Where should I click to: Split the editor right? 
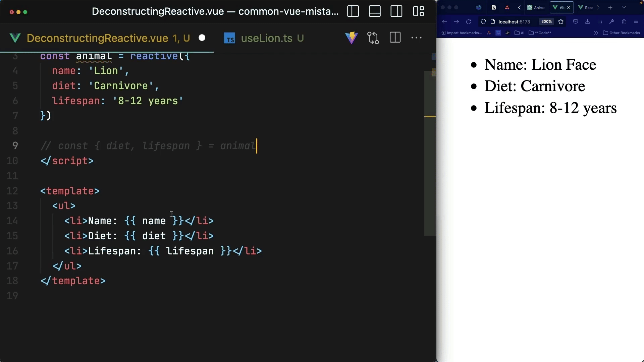(395, 38)
